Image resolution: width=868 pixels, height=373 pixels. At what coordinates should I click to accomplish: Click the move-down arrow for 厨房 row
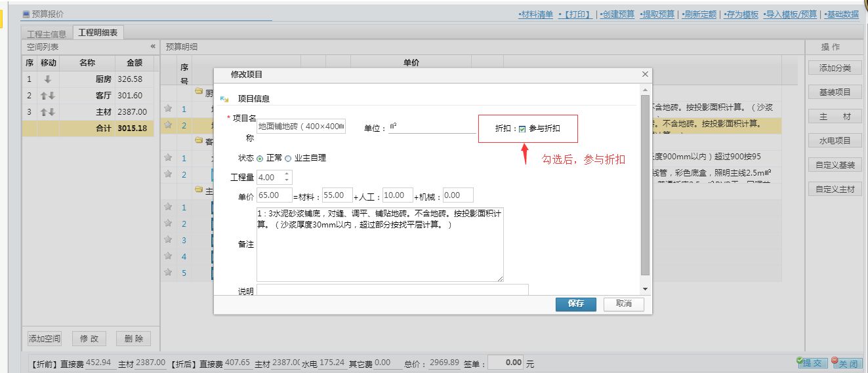coord(48,79)
